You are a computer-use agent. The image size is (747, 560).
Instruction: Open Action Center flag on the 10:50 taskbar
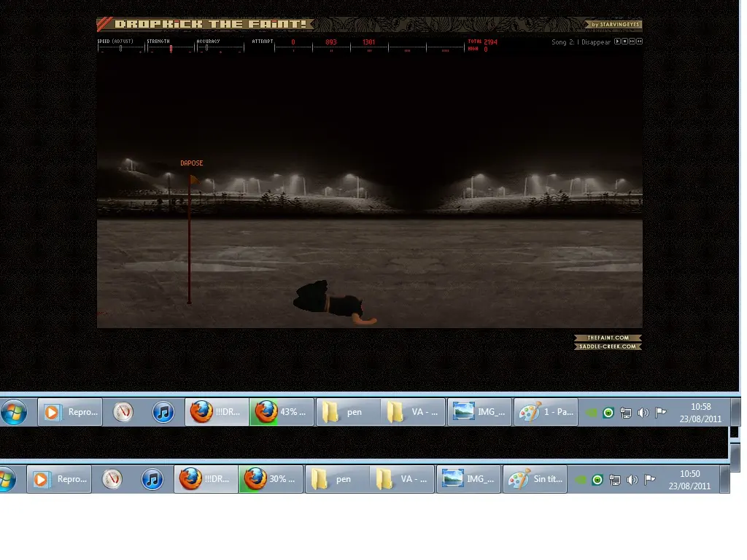650,480
